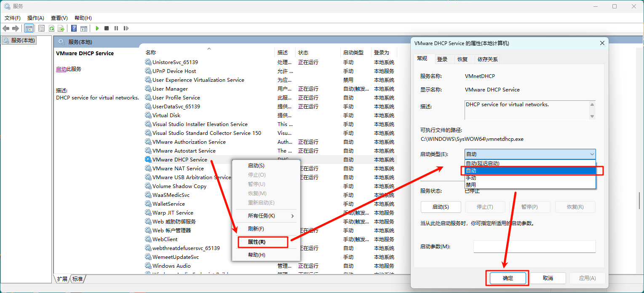Switch to the 扩展 view tab
The width and height of the screenshot is (644, 293).
pos(62,279)
